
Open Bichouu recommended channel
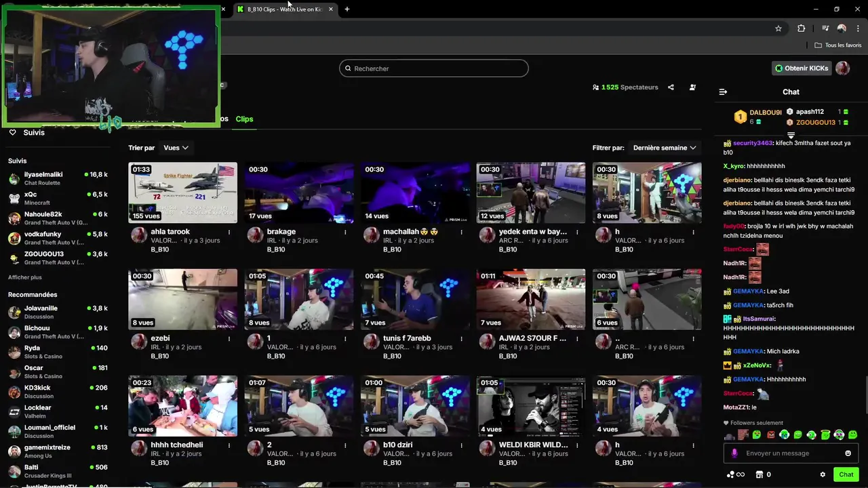pos(58,332)
